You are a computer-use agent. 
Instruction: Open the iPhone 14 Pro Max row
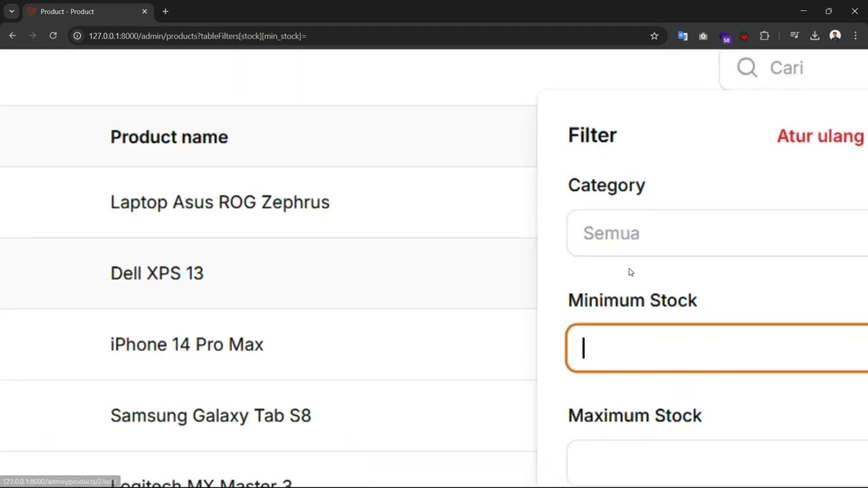tap(268, 344)
